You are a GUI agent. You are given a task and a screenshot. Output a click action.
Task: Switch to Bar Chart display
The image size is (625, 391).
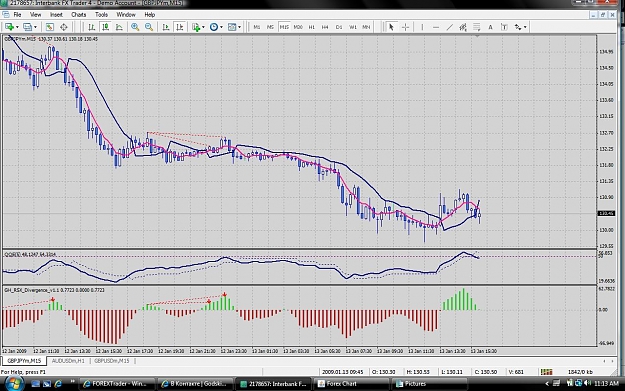pos(92,27)
